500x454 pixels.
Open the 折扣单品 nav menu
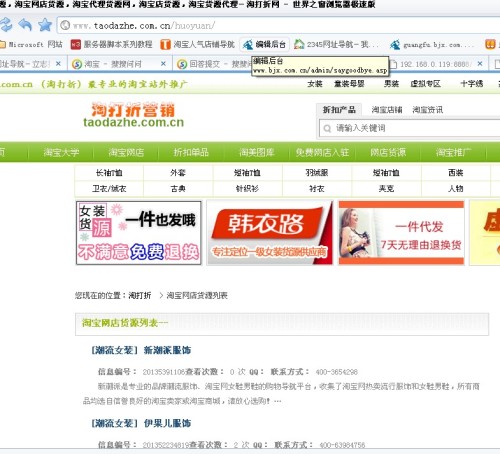coord(191,153)
